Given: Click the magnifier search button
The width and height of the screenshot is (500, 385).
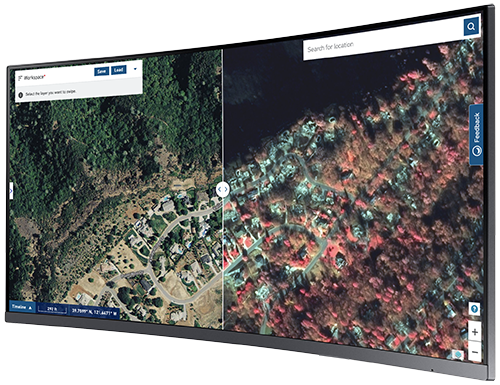Looking at the screenshot, I should 471,26.
